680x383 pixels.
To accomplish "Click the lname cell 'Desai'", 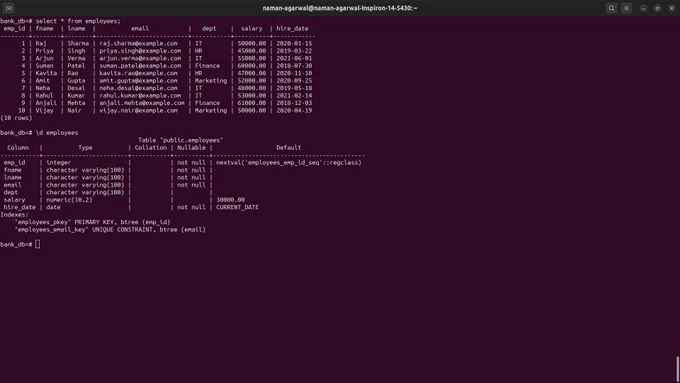I will [x=76, y=88].
